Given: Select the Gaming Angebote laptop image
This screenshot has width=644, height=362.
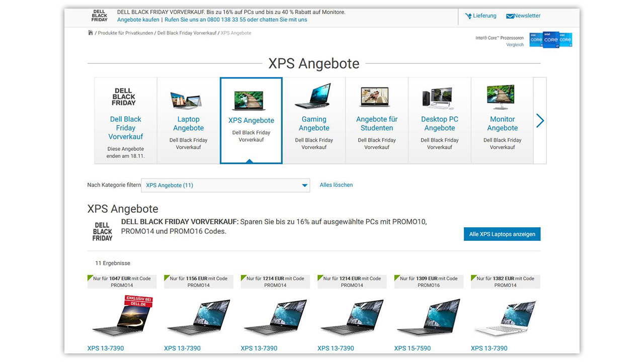Looking at the screenshot, I should click(x=313, y=96).
